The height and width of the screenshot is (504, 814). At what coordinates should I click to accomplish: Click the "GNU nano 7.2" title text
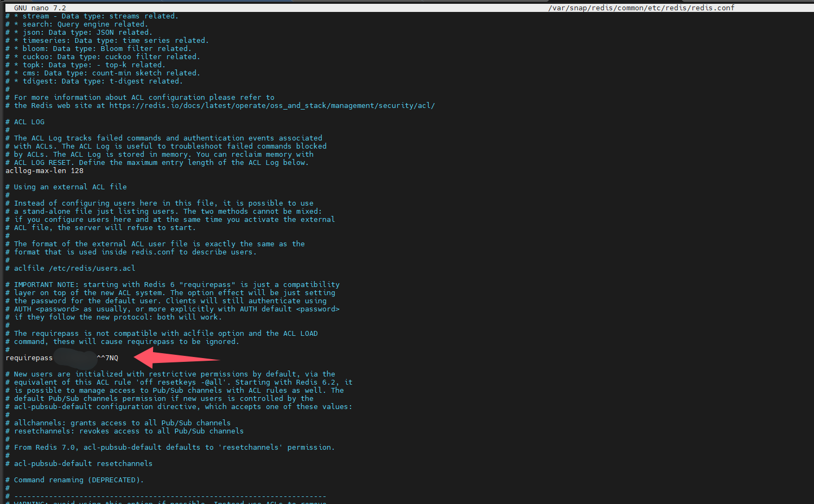coord(40,8)
